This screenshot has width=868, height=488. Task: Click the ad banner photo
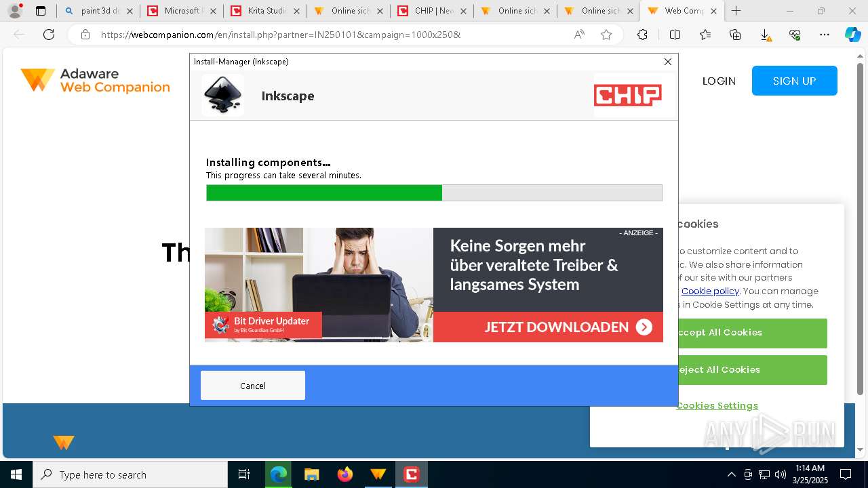(319, 285)
